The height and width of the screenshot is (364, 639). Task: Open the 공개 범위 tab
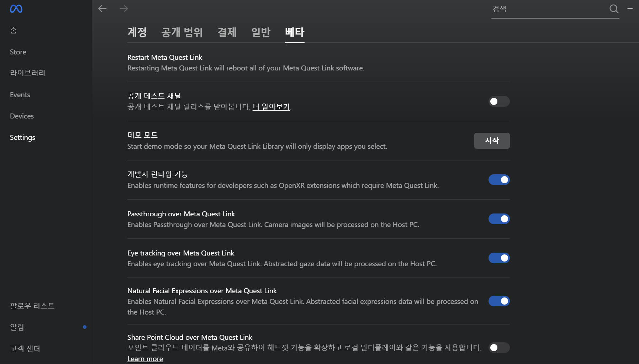click(182, 32)
